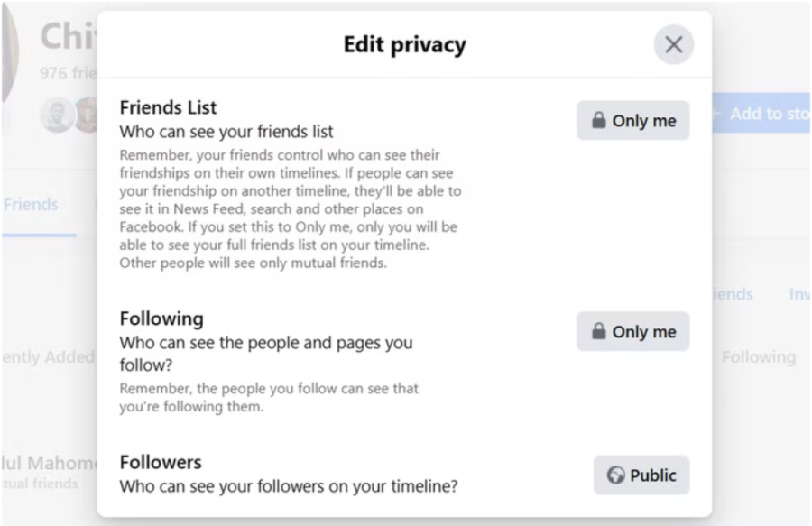Switch to the Friends tab on profile
Viewport: 812px width, 526px height.
click(31, 205)
